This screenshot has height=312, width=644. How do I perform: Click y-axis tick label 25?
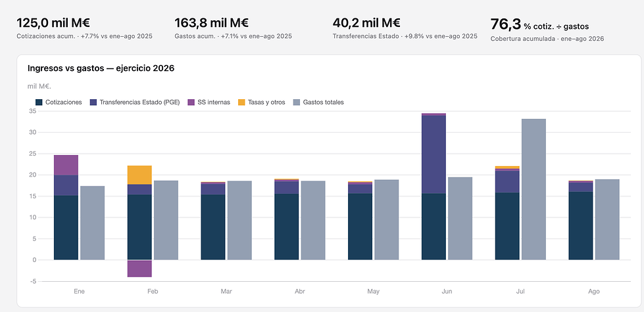coord(33,154)
